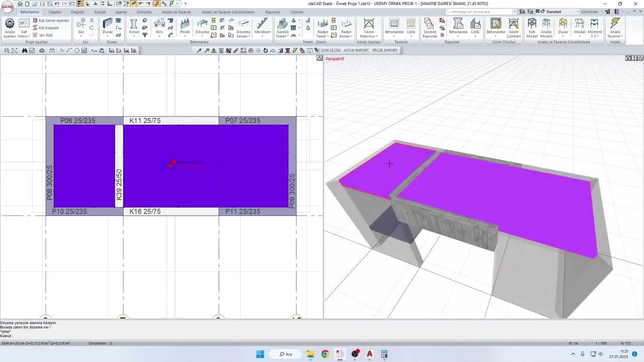This screenshot has width=644, height=362.
Task: Select the K11 25/75 beam label
Action: (145, 121)
